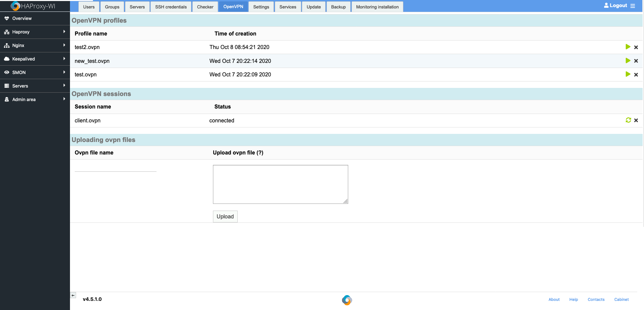Click the Wed Oct 7 20:22:09 2020 timestamp

tap(240, 74)
